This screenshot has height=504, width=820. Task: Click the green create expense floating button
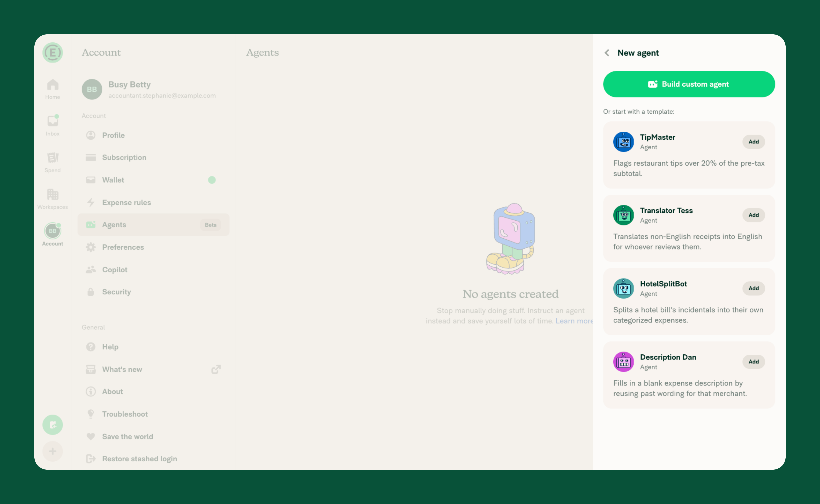pos(53,425)
